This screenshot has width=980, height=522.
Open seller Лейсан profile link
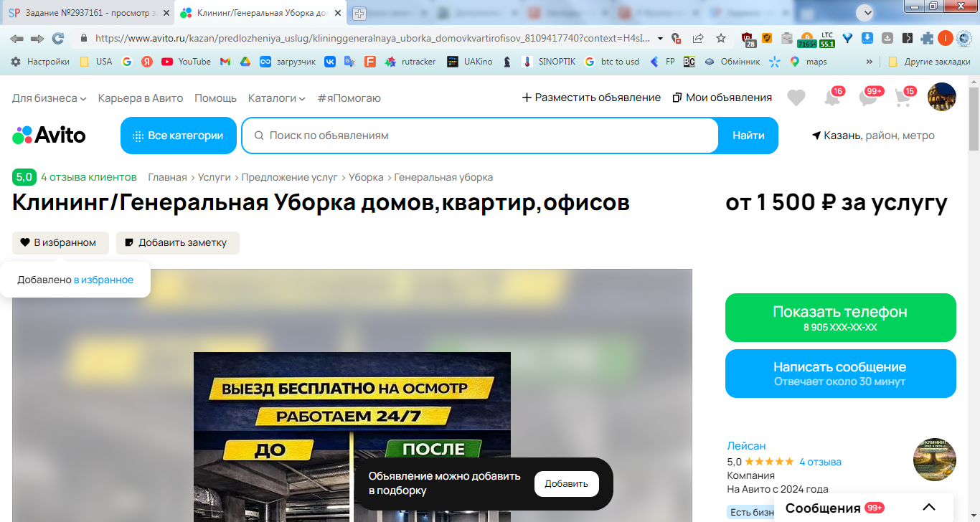(746, 446)
